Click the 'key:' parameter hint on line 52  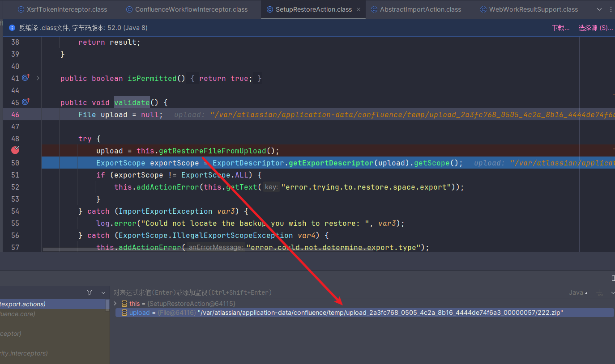click(x=271, y=187)
